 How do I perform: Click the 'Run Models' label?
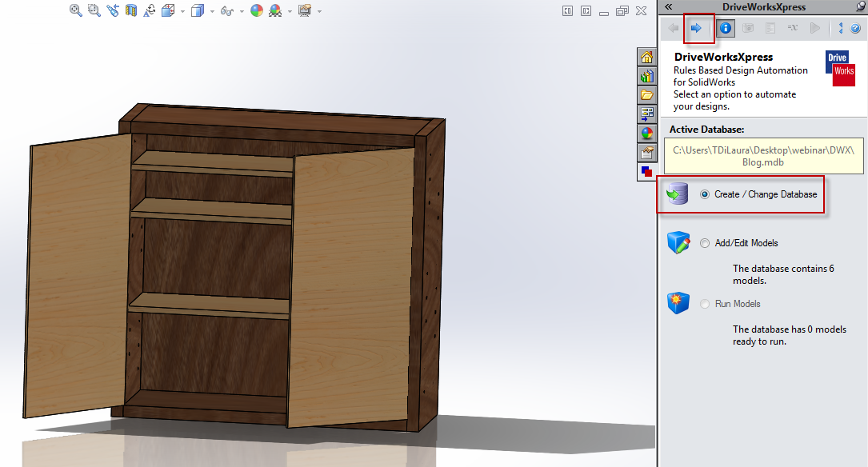(x=738, y=304)
